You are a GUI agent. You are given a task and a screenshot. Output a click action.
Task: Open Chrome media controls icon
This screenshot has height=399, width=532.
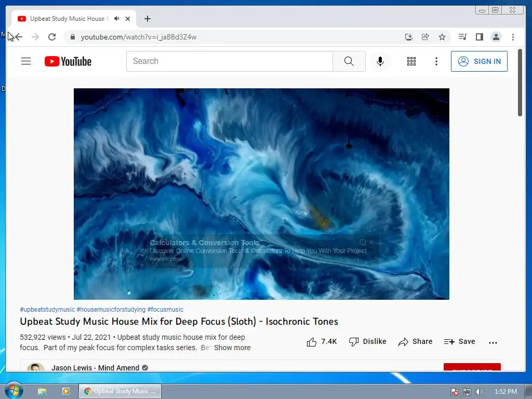(463, 37)
